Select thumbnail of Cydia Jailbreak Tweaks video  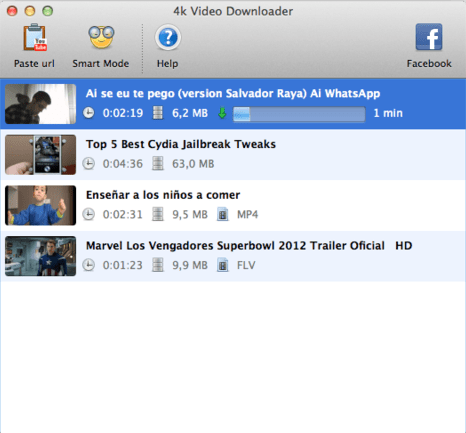(x=40, y=155)
